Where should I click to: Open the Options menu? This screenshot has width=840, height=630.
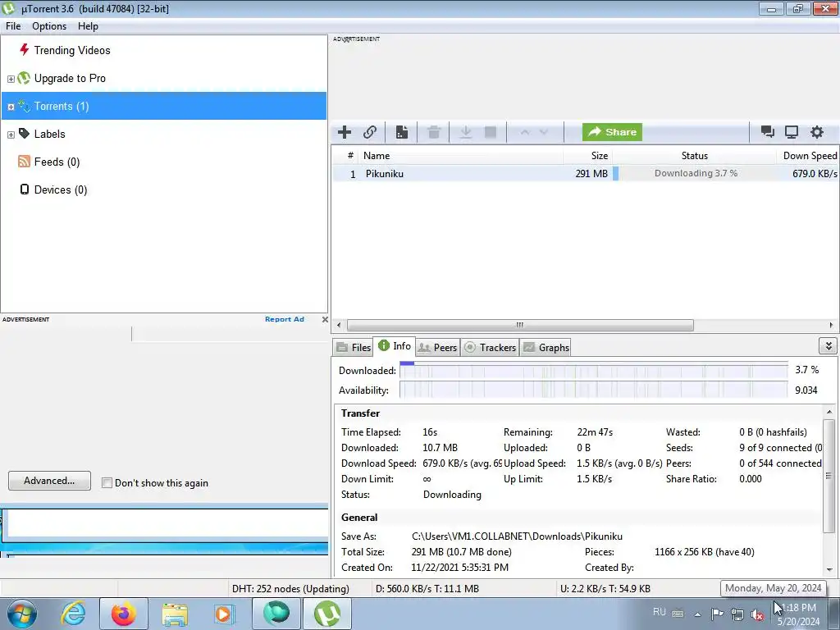pyautogui.click(x=49, y=25)
